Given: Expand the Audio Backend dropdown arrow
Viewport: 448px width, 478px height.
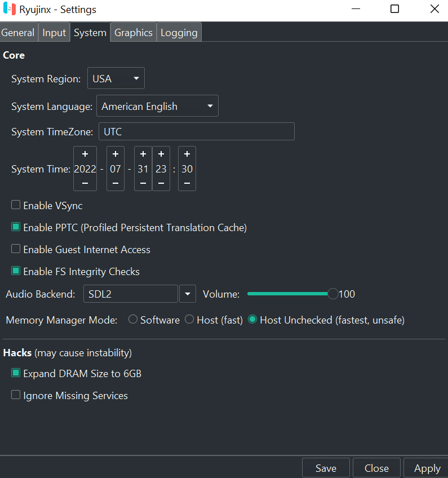Looking at the screenshot, I should [x=188, y=294].
